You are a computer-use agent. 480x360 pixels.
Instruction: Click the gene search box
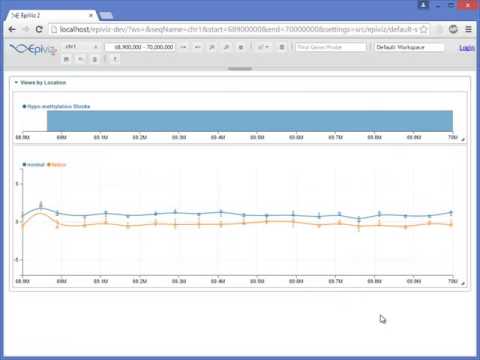(330, 47)
